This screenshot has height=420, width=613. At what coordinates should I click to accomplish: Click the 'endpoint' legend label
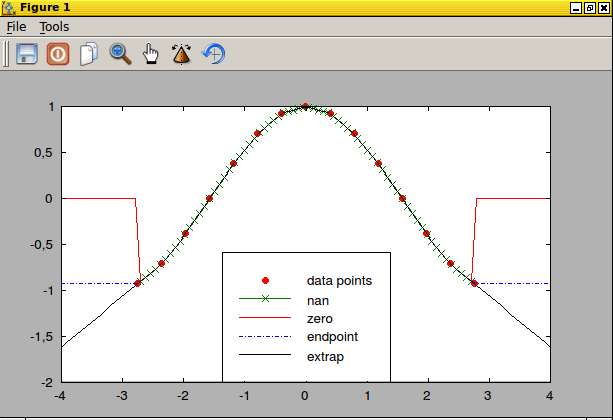click(332, 337)
